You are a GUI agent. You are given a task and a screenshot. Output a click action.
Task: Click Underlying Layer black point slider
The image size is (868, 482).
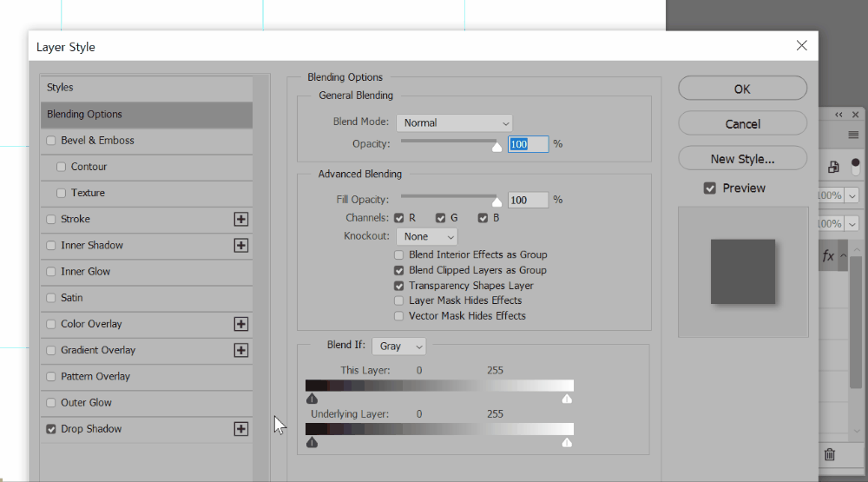[312, 442]
